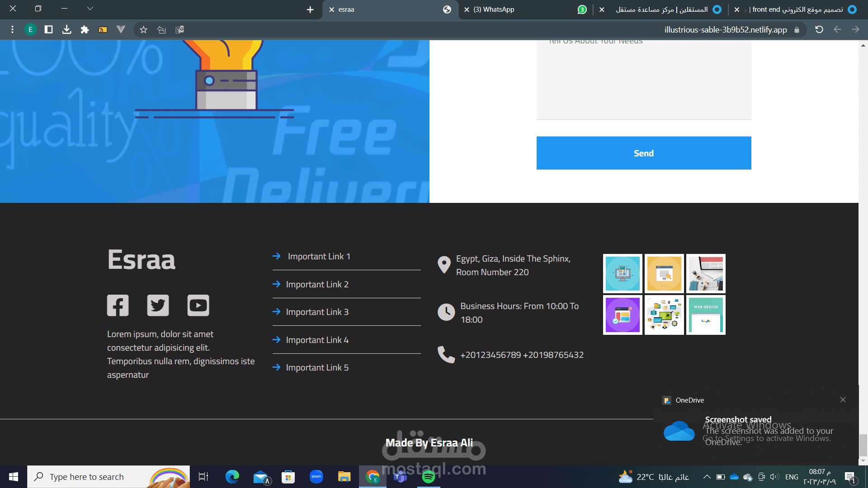
Task: Click the taskbar search box
Action: pyautogui.click(x=108, y=477)
